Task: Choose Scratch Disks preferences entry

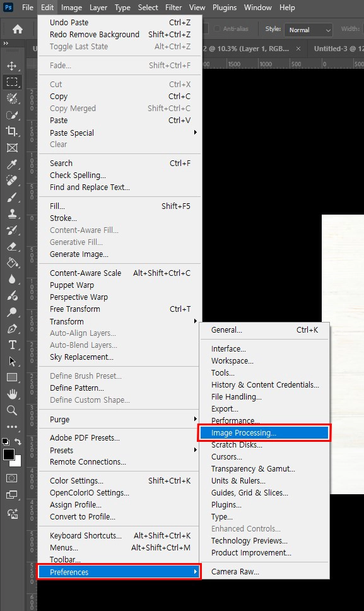Action: pyautogui.click(x=264, y=444)
